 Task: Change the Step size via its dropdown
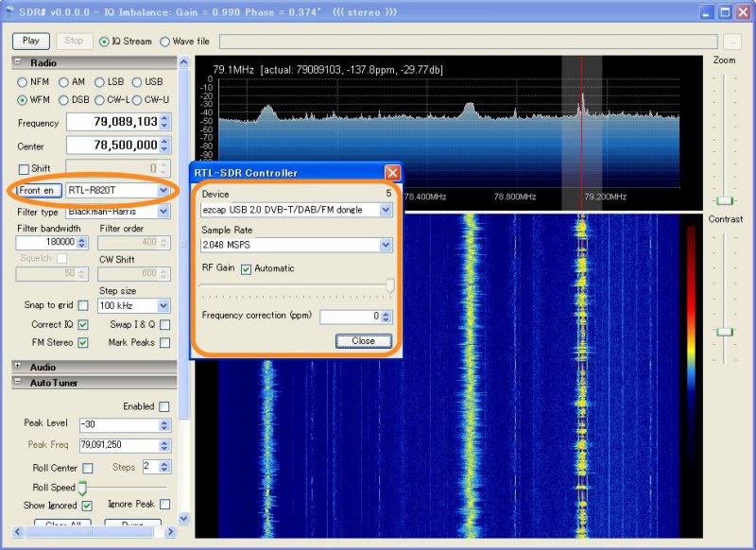pyautogui.click(x=161, y=305)
